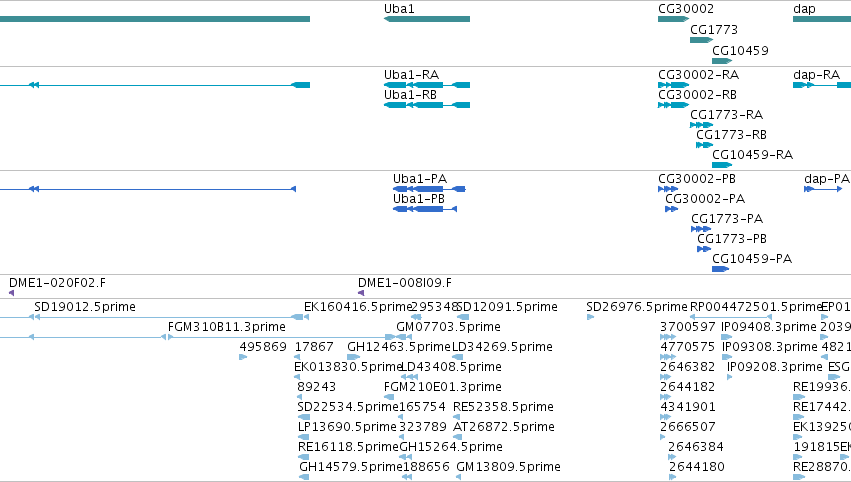This screenshot has width=851, height=482.
Task: Select the LP13690.5prime EST label
Action: [347, 427]
